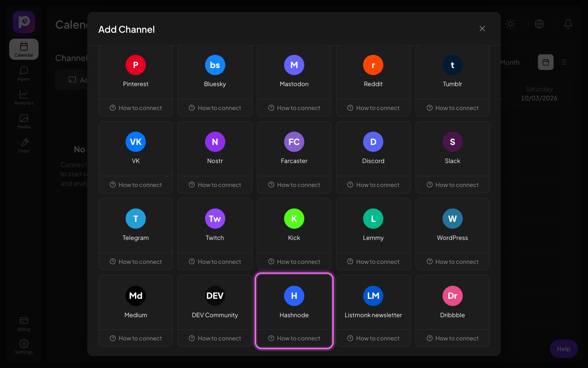Select the Lemmy channel icon
The width and height of the screenshot is (588, 368).
coord(373,219)
